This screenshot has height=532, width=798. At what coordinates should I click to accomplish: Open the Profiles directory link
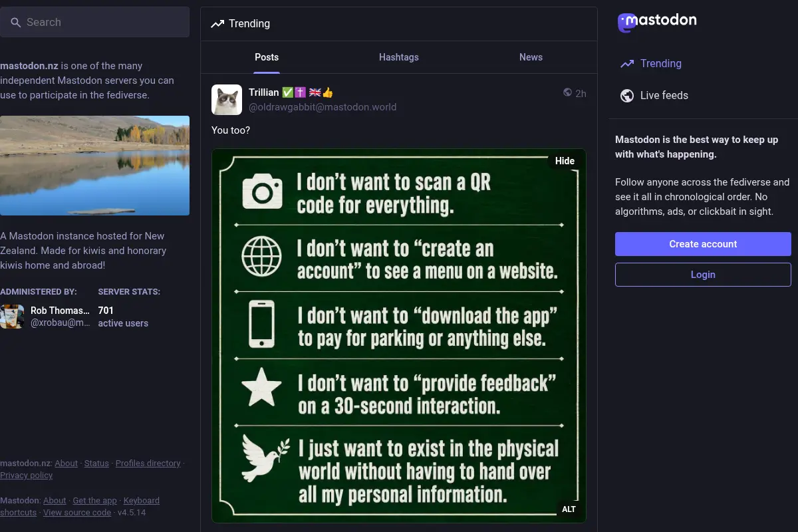[148, 464]
